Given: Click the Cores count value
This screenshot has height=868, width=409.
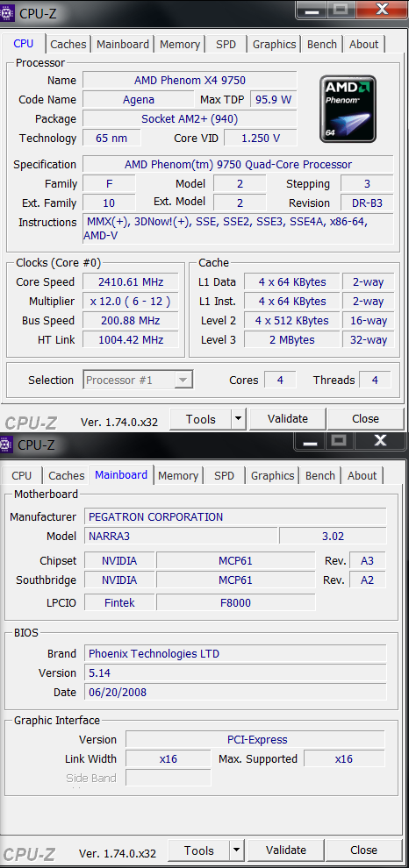Looking at the screenshot, I should tap(280, 381).
